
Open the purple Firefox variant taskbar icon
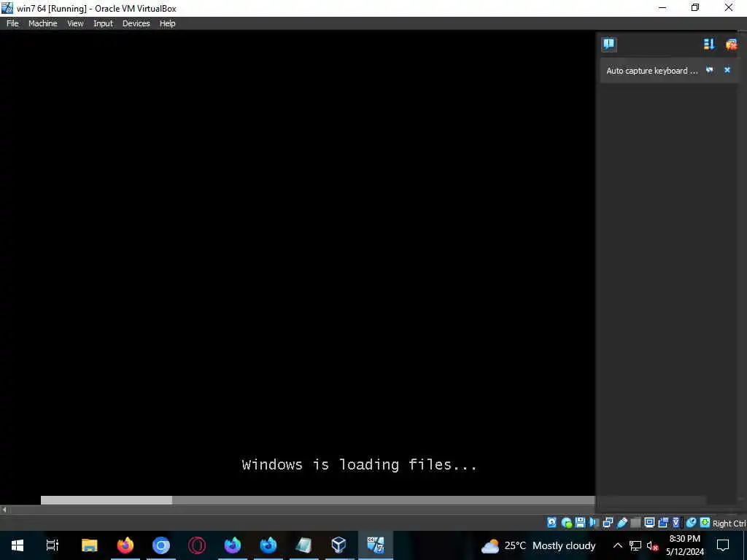pyautogui.click(x=233, y=545)
